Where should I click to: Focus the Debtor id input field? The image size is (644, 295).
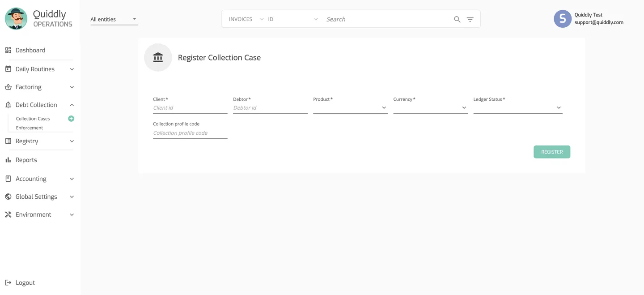[270, 108]
